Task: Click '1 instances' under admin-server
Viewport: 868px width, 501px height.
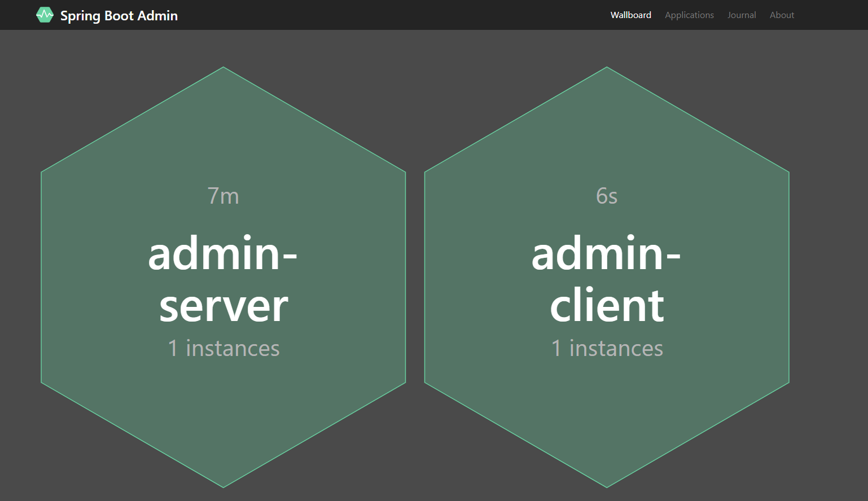Action: point(223,348)
